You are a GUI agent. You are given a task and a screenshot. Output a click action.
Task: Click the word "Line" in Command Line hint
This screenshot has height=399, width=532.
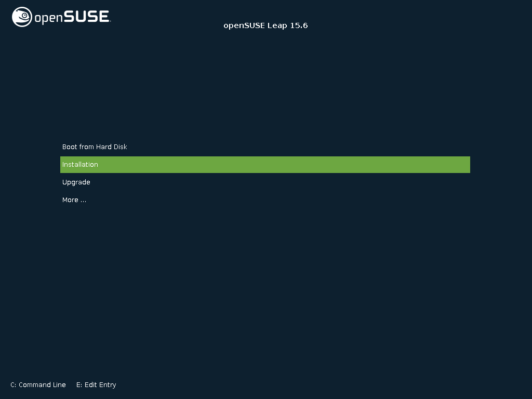pos(59,385)
